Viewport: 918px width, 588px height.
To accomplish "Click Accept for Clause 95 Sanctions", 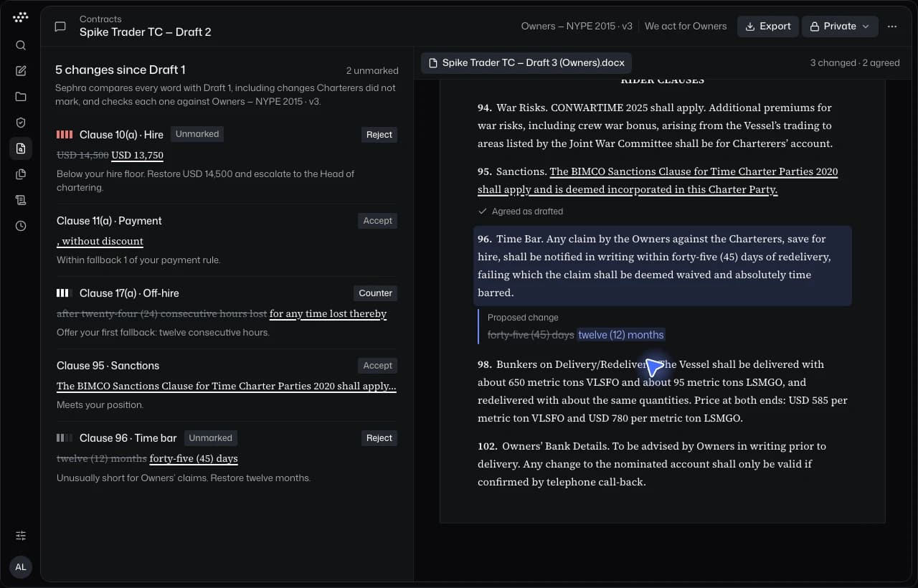I will pos(377,366).
